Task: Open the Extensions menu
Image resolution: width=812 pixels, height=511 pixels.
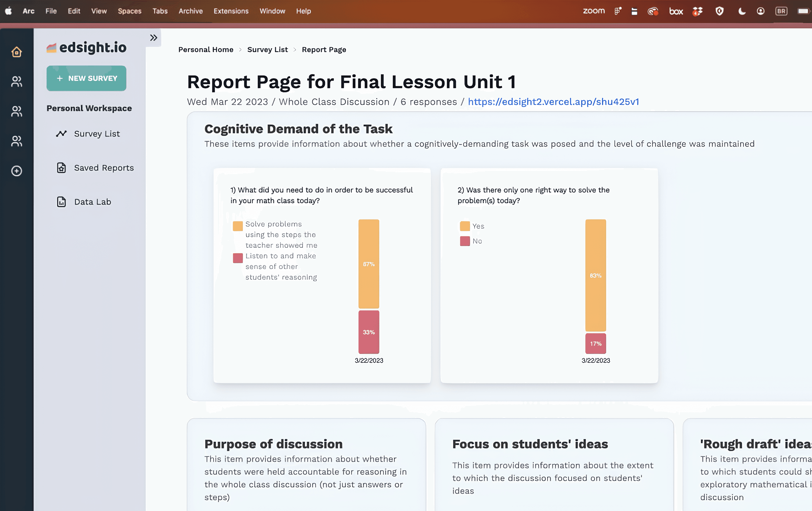Action: [x=231, y=11]
